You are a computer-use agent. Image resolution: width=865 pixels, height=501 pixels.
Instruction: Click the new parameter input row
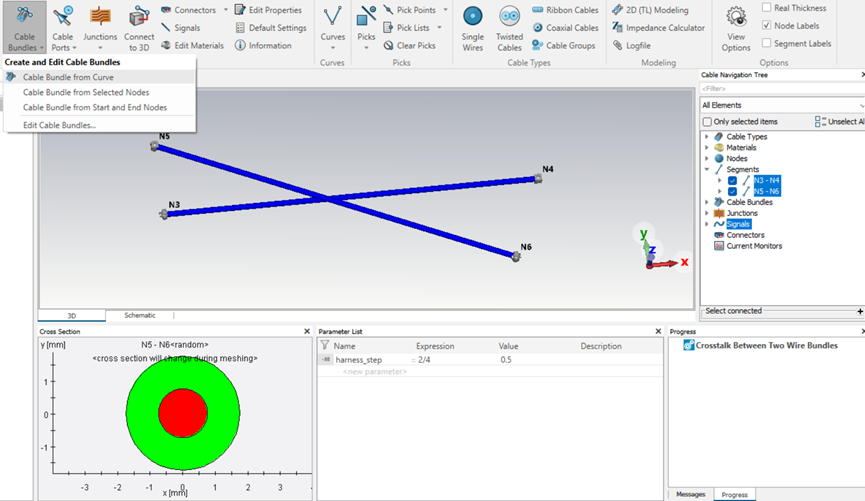[374, 372]
